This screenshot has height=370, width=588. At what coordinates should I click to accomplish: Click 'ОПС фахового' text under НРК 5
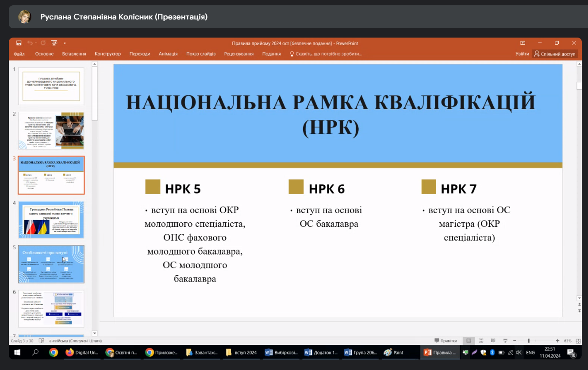(x=195, y=238)
